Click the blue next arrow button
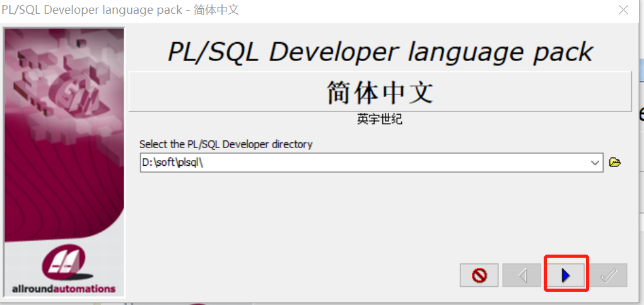This screenshot has width=644, height=305. click(566, 275)
